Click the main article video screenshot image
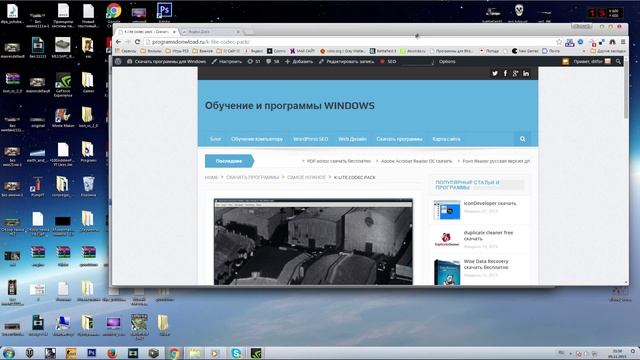This screenshot has height=360, width=640. 313,242
